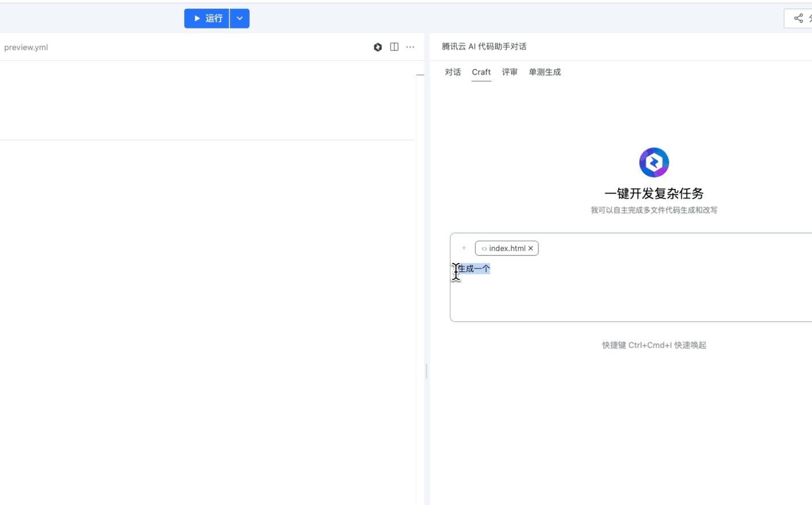The height and width of the screenshot is (505, 812).
Task: Click the highlighted 生成一个 text
Action: click(474, 269)
